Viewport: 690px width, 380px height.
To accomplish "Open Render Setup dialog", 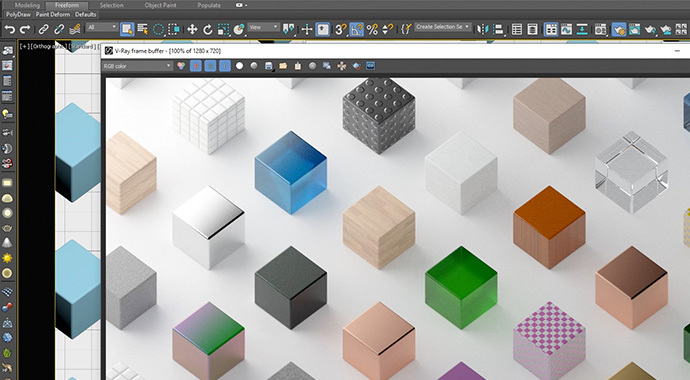I will coord(619,29).
